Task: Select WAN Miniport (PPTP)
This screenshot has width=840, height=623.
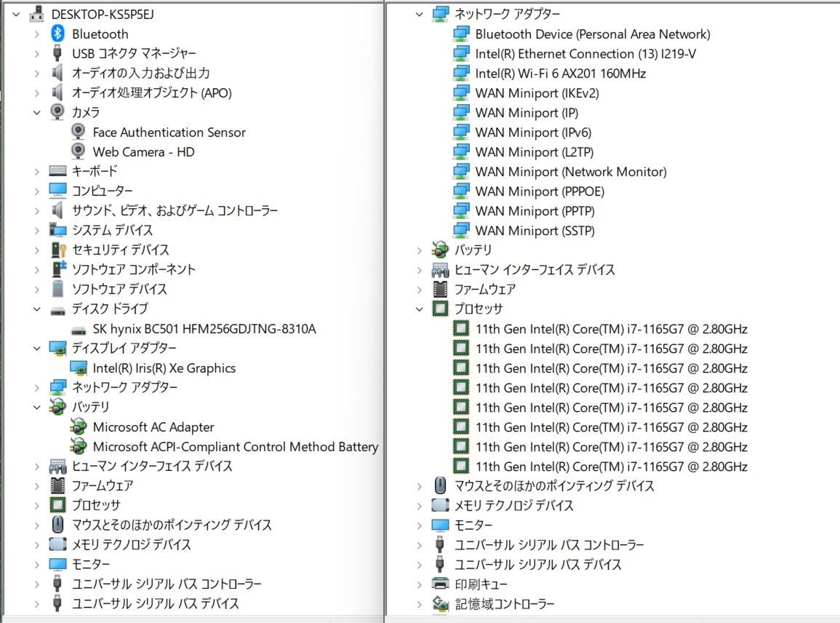Action: click(x=535, y=211)
